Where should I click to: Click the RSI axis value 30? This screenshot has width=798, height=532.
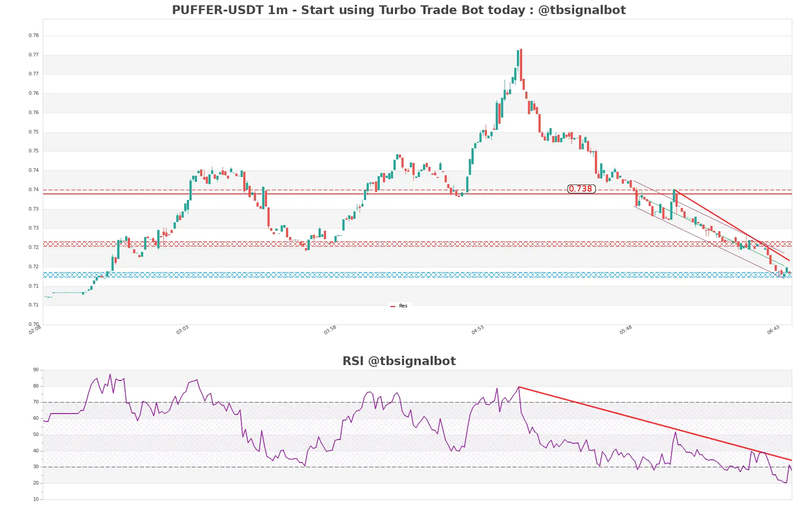tap(36, 466)
